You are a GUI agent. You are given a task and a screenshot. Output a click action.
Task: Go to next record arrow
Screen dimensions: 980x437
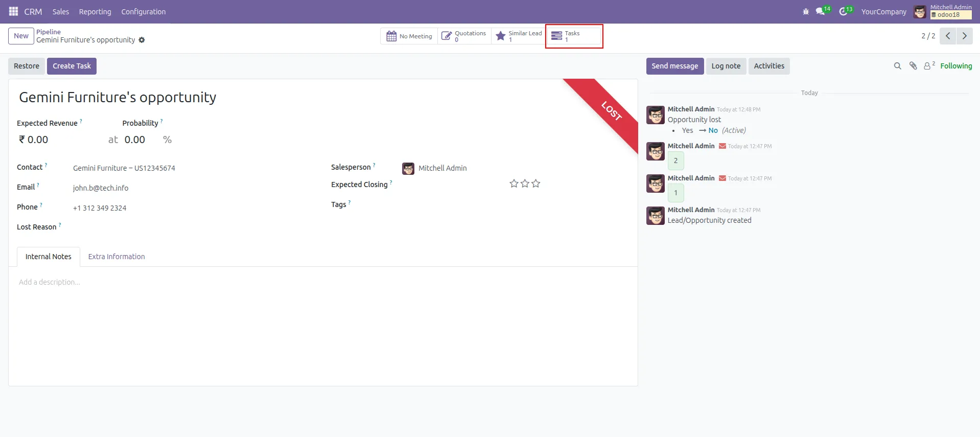point(964,36)
